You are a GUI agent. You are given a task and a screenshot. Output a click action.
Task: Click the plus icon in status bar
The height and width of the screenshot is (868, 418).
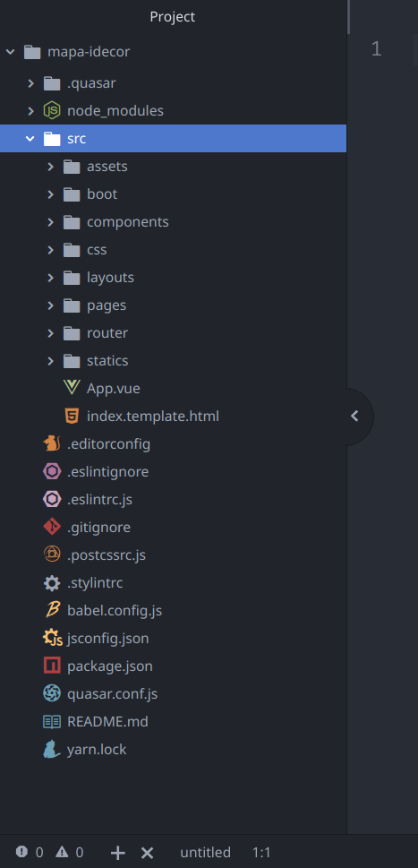[x=118, y=853]
